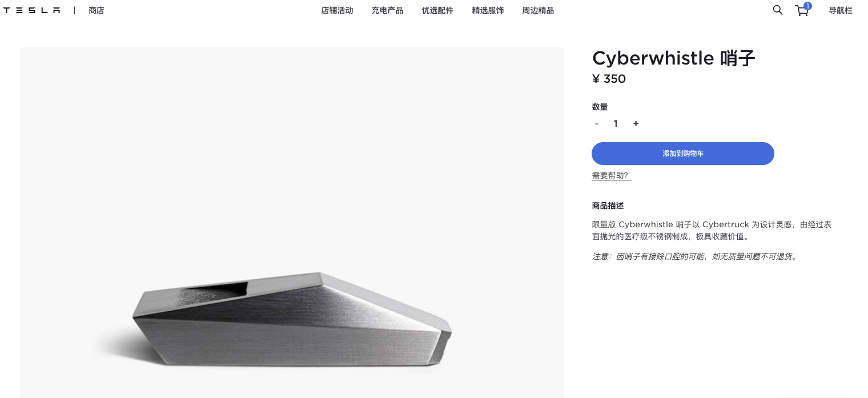Open the 需要帮助? link
Viewport: 868px width, 398px height.
point(611,175)
